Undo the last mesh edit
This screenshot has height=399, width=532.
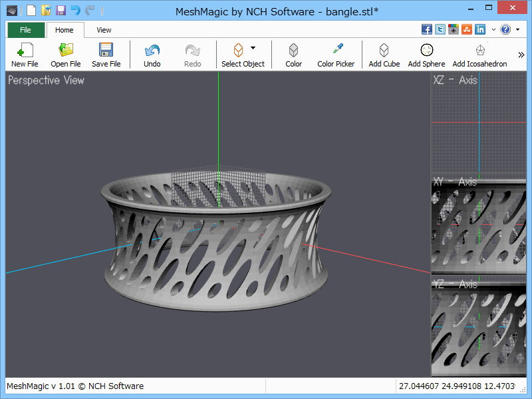click(x=152, y=55)
